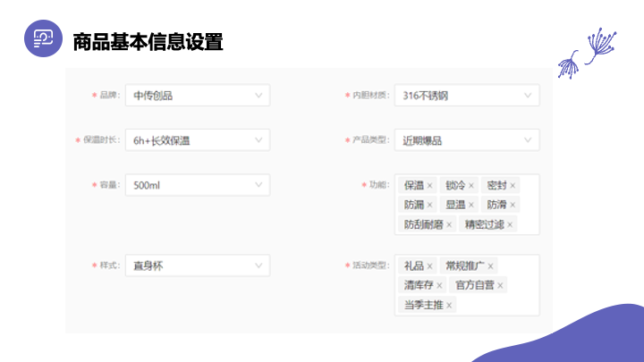Click the 当季主推 tag text
The height and width of the screenshot is (362, 644).
coord(424,305)
